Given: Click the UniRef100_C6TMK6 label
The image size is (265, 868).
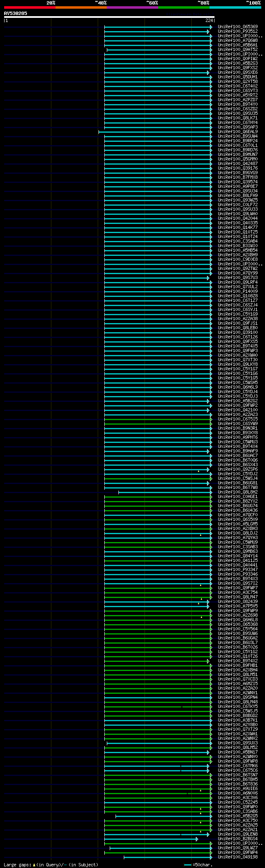Looking at the screenshot, I should 238,766.
